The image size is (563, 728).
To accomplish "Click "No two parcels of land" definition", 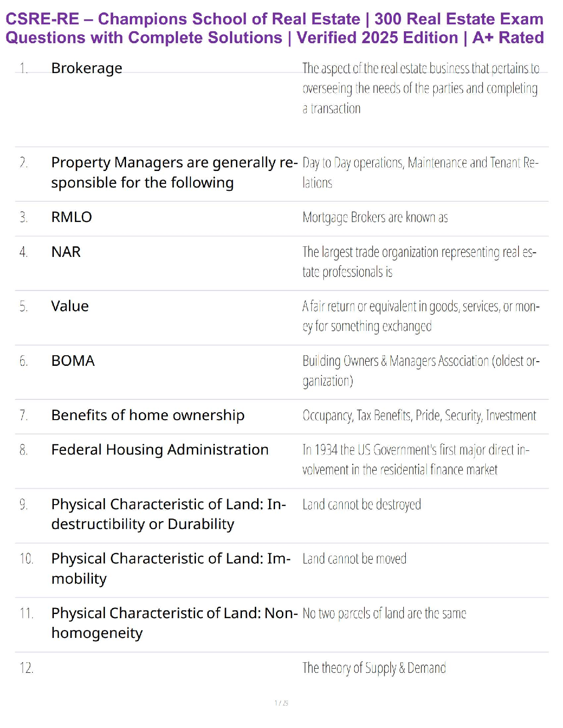I will point(384,614).
